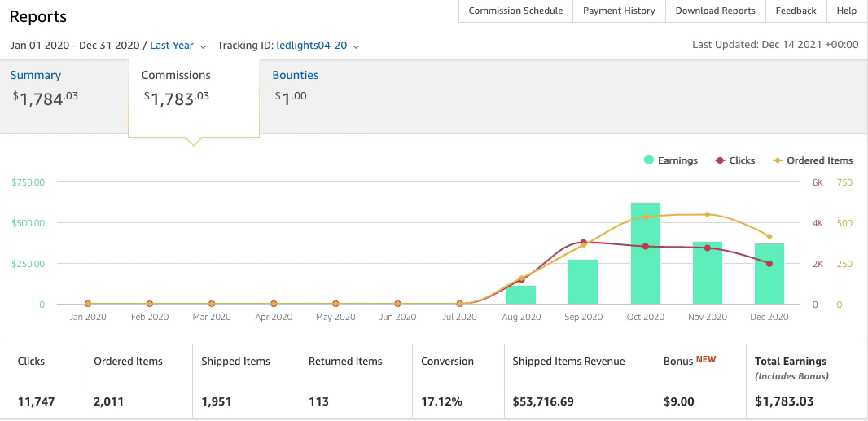Click the Returned Items value 113
Image resolution: width=868 pixels, height=421 pixels.
pyautogui.click(x=318, y=401)
